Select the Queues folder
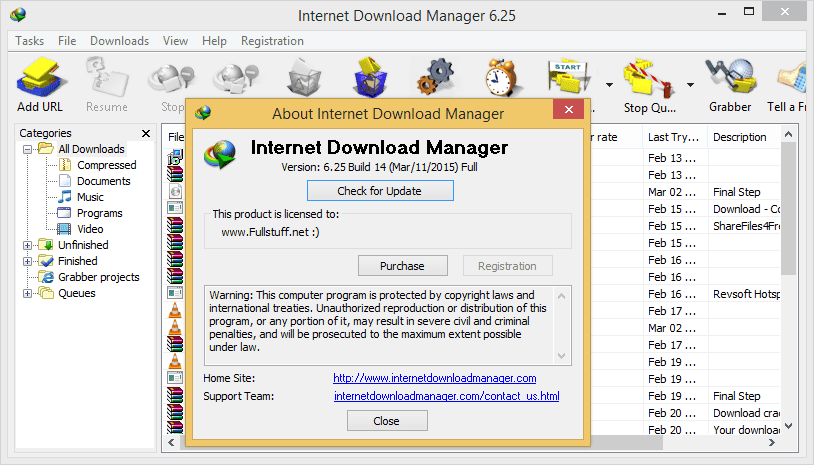The image size is (814, 465). click(x=76, y=293)
